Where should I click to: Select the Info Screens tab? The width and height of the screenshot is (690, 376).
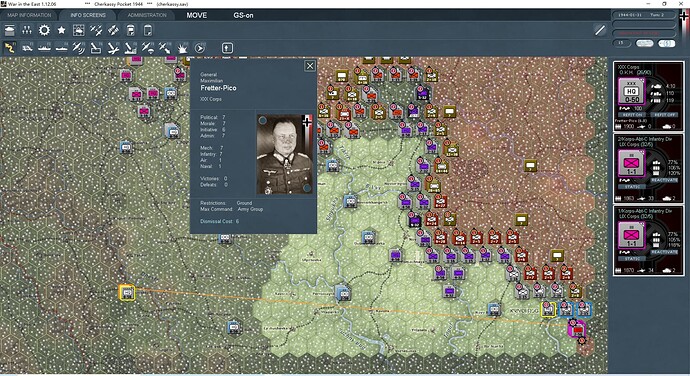pos(88,15)
